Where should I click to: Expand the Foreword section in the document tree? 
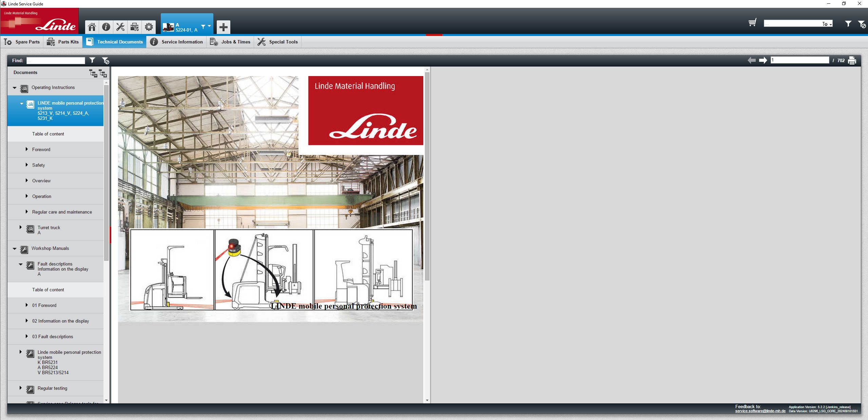[x=27, y=149]
